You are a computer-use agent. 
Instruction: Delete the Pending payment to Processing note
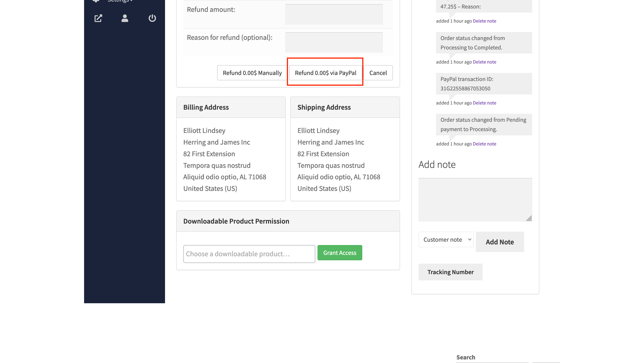pyautogui.click(x=484, y=144)
